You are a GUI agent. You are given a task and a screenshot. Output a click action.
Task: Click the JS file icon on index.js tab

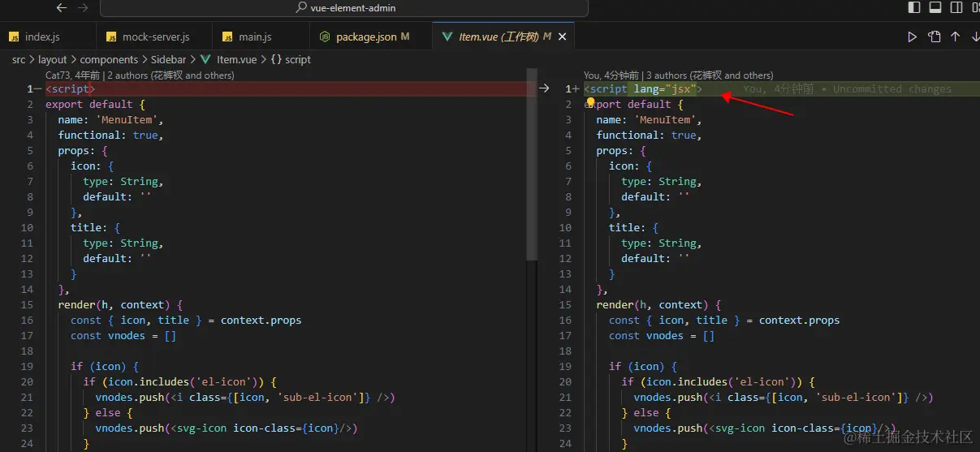click(14, 37)
